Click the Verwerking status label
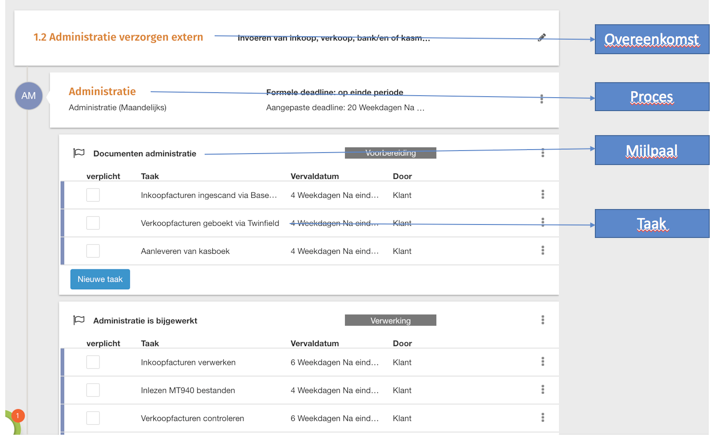The width and height of the screenshot is (727, 445). point(390,320)
